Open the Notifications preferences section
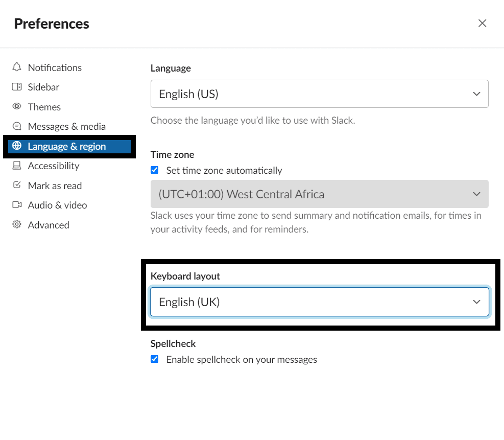504x440 pixels. coord(55,67)
